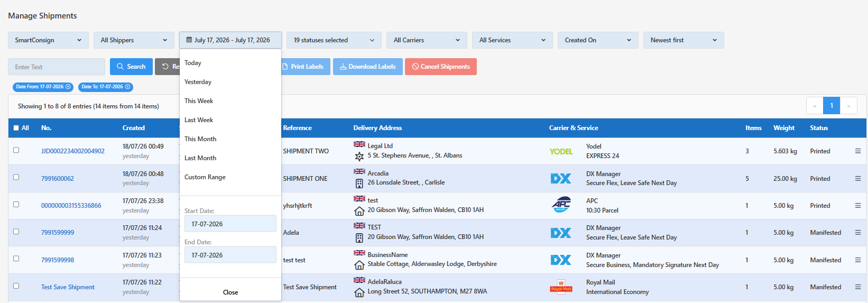This screenshot has width=868, height=303.
Task: Click the UK flag beside AdelaRaluca
Action: coord(359,280)
